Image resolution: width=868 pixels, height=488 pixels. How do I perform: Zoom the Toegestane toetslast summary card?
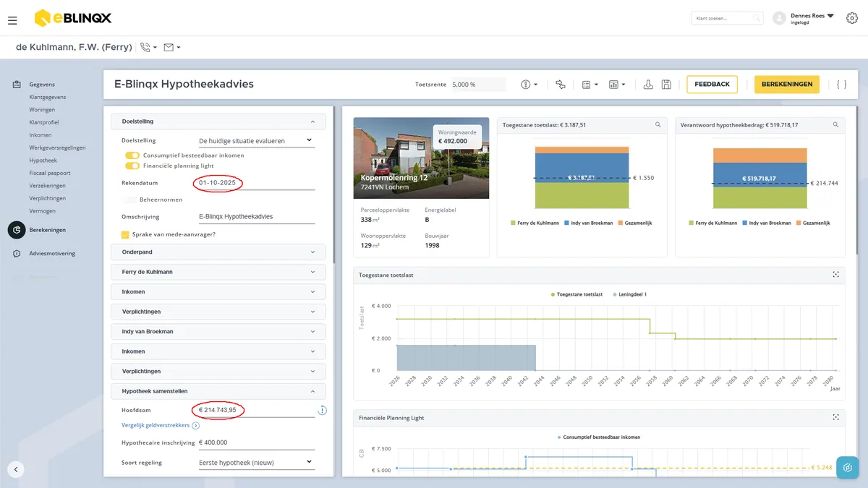click(x=658, y=125)
